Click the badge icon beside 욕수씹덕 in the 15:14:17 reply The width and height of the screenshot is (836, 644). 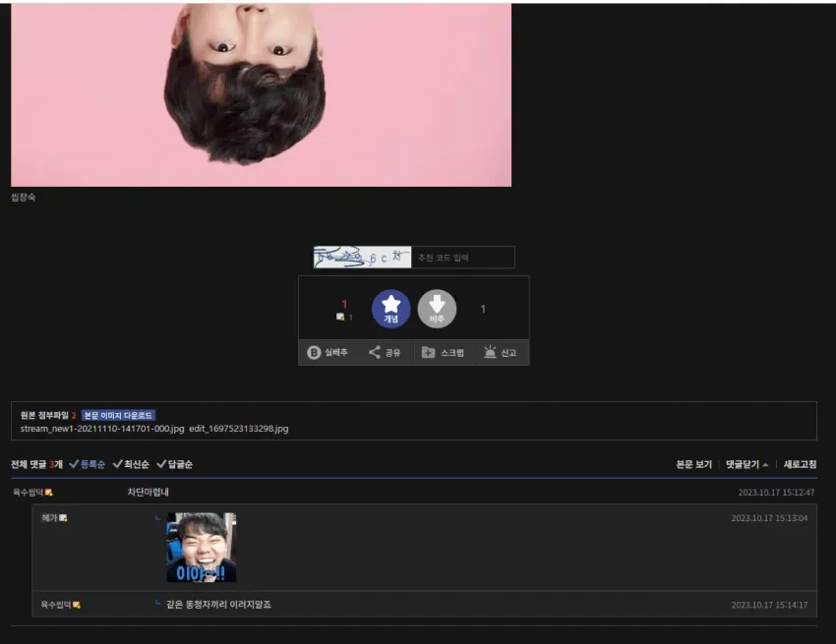77,605
